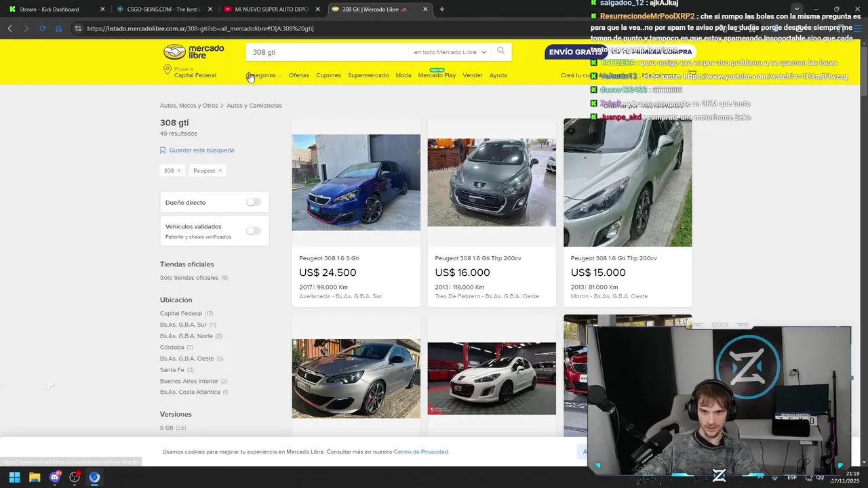Filter by Solo tiendas oficiales
868x488 pixels.
[x=189, y=278]
